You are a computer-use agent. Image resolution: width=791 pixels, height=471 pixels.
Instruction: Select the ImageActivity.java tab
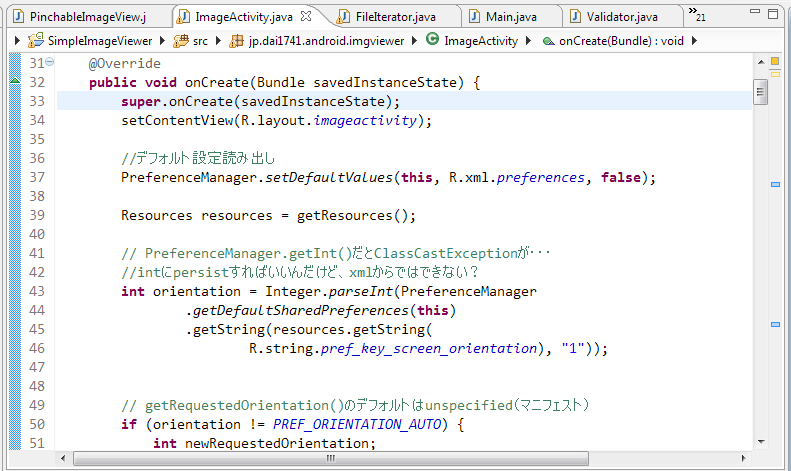click(x=244, y=17)
